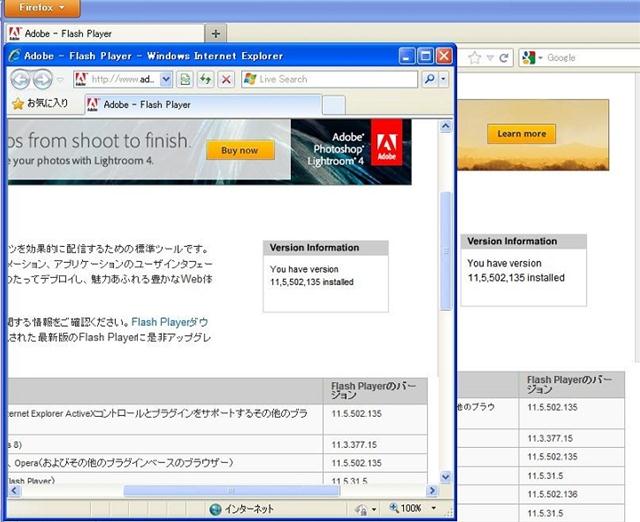Open search provider dropdown arrow in IE

pos(443,79)
